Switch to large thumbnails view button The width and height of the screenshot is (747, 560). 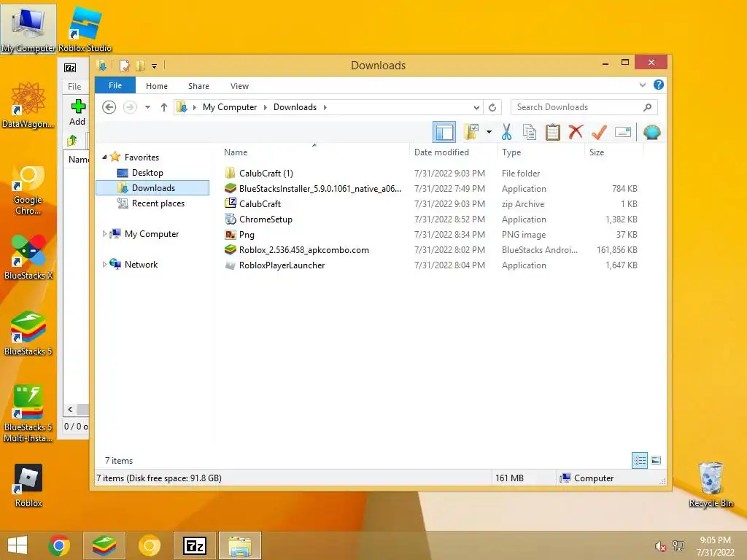click(x=656, y=460)
